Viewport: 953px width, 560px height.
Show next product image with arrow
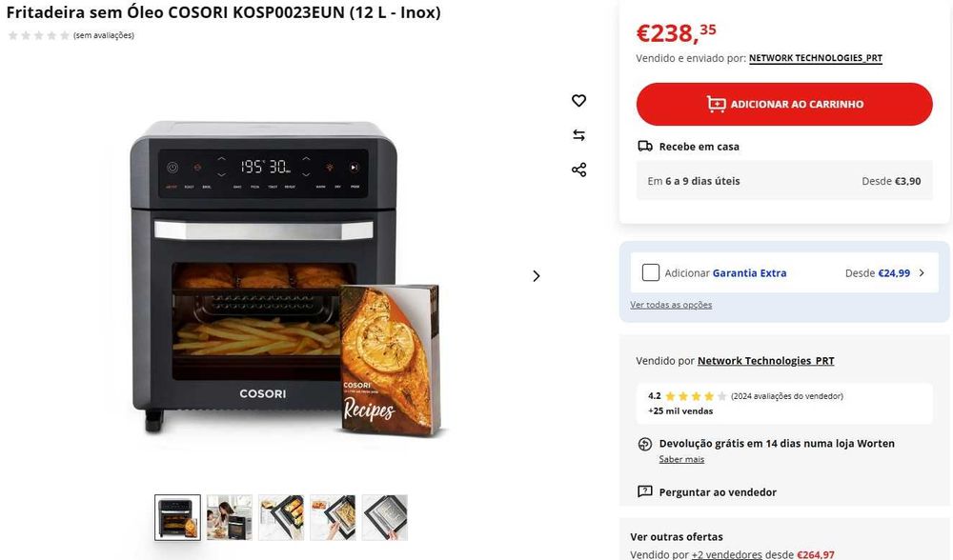(536, 276)
